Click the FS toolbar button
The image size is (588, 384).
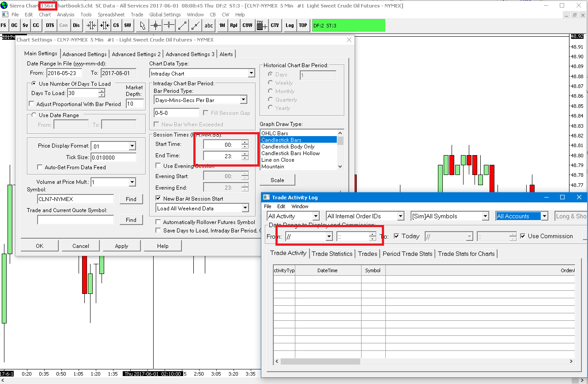4,25
